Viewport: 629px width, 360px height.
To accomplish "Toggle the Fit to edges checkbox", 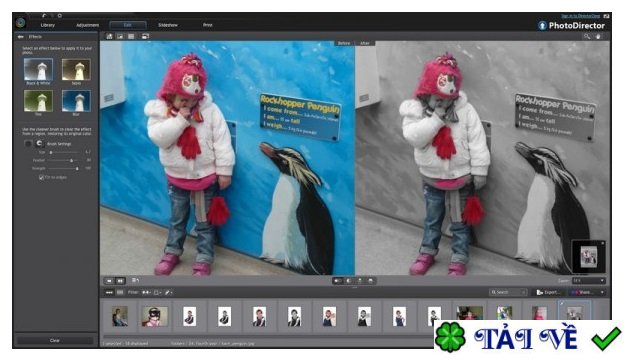I will (41, 177).
